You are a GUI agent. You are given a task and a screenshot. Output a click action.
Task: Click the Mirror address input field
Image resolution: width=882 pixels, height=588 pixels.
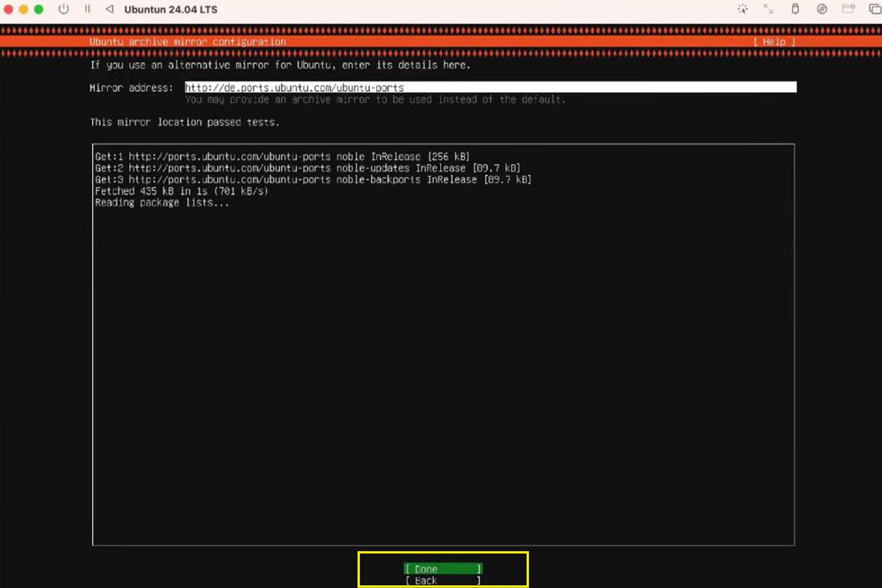tap(491, 87)
